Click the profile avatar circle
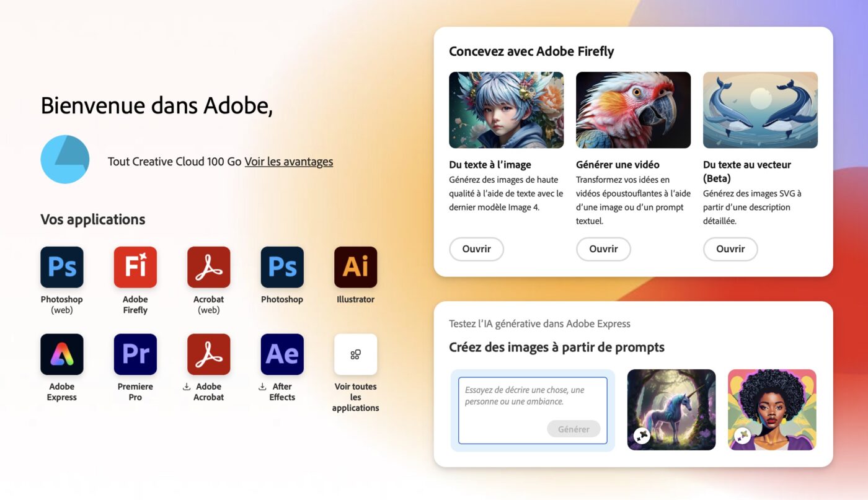868x500 pixels. coord(65,159)
